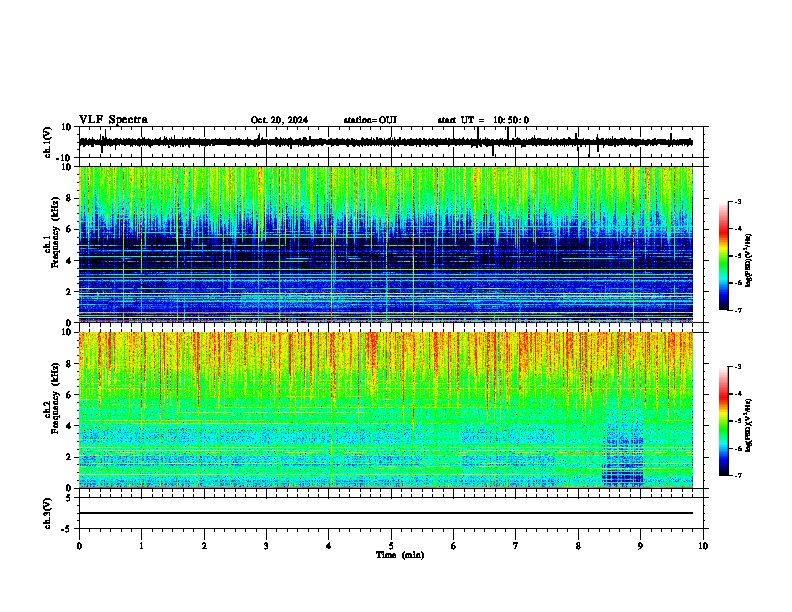Click the ch.3(V) flat line trace
Viewport: 792px width, 612px height.
tap(386, 513)
